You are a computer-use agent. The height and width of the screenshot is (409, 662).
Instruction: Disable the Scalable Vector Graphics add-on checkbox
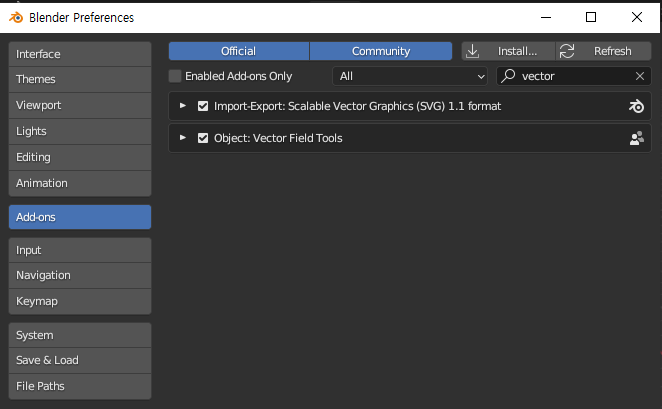[203, 106]
